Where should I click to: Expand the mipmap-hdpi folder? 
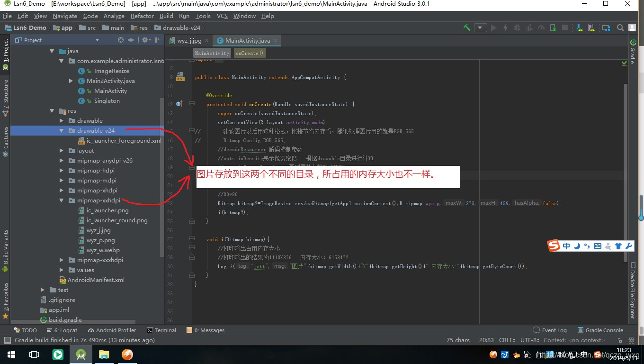(x=62, y=171)
